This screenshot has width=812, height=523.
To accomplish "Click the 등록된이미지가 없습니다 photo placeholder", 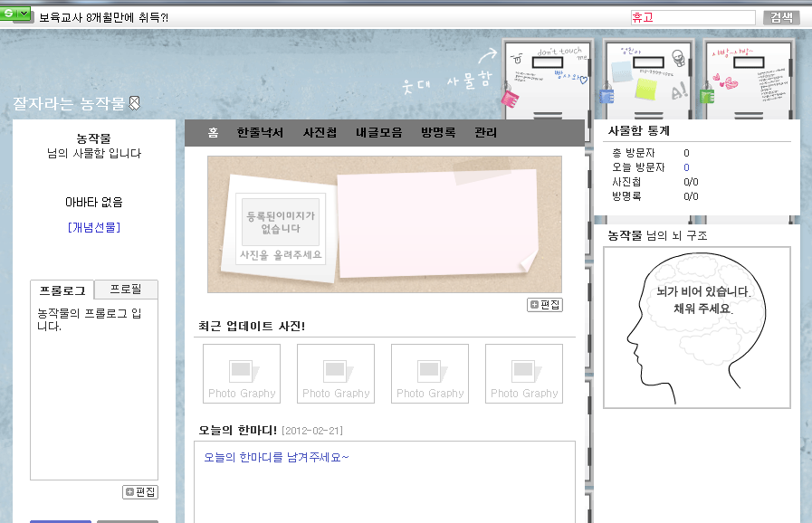I will click(x=280, y=223).
